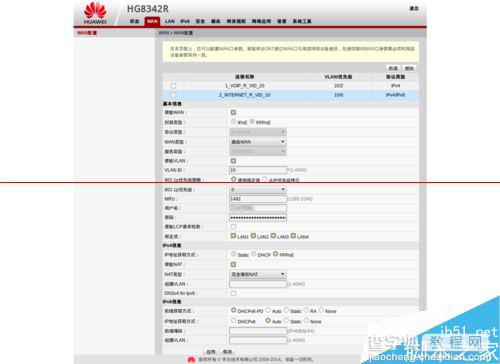
Task: Select the 2_INTERNET_R_VID_10 connection name
Action: [x=244, y=95]
